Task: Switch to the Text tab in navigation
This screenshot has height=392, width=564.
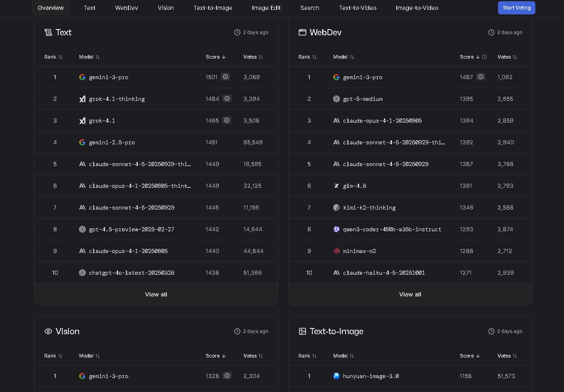Action: 89,8
